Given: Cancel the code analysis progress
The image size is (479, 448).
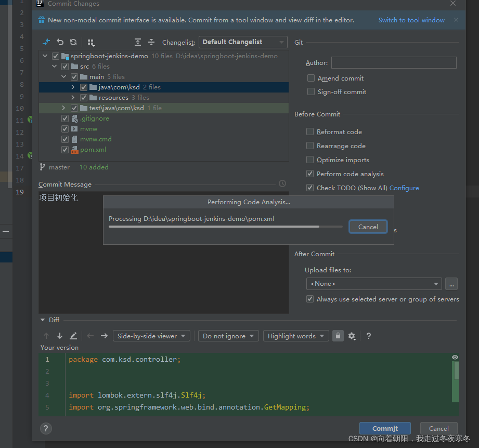Looking at the screenshot, I should (368, 227).
